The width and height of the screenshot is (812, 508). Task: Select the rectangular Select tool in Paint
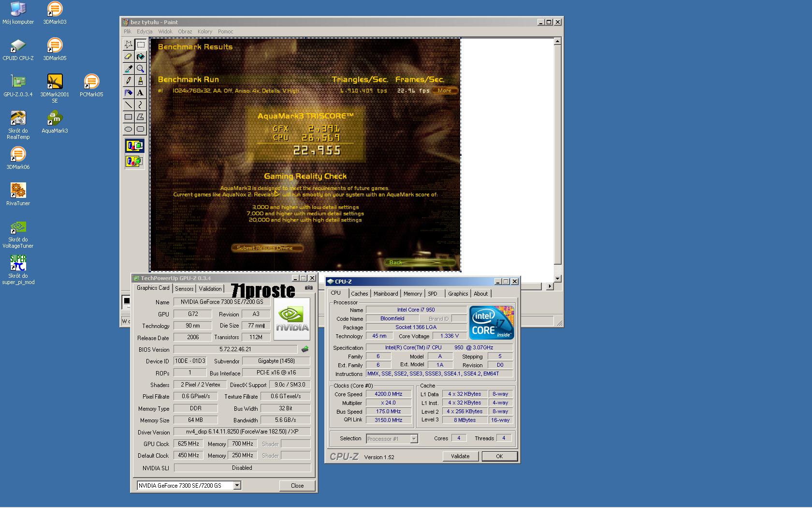[140, 45]
